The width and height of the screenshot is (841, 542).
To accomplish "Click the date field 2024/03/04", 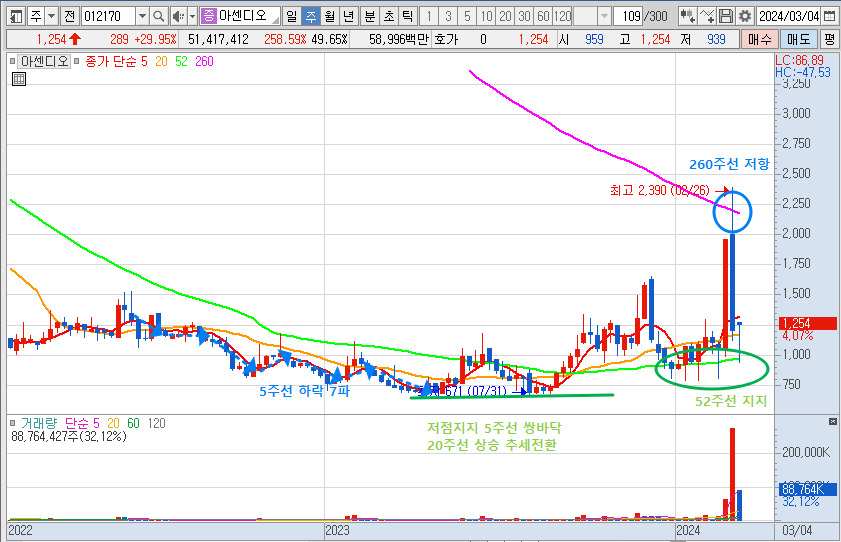I will coord(789,16).
